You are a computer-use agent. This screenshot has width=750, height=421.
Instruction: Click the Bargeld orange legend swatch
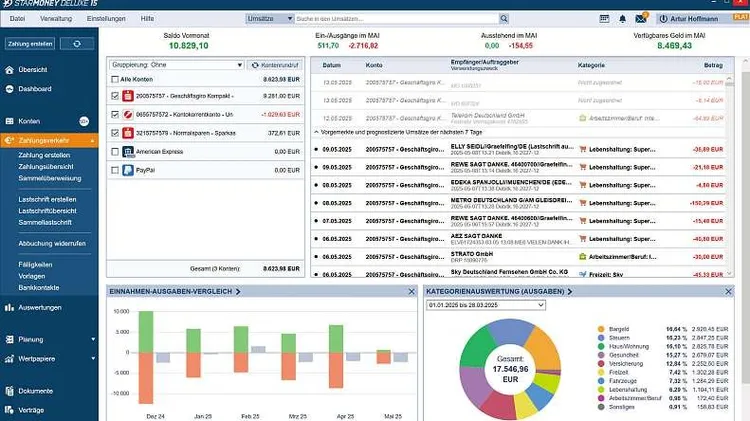601,329
